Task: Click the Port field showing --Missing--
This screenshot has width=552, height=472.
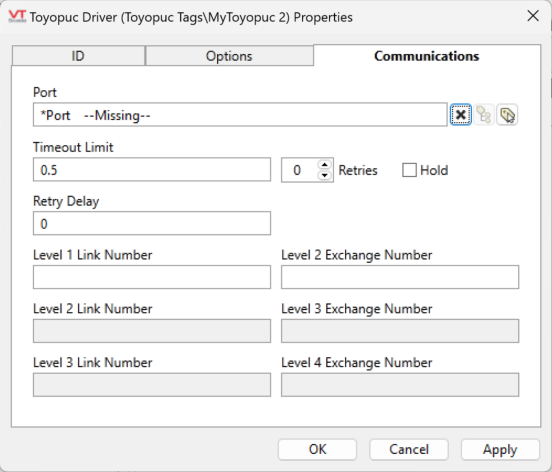Action: [x=240, y=115]
